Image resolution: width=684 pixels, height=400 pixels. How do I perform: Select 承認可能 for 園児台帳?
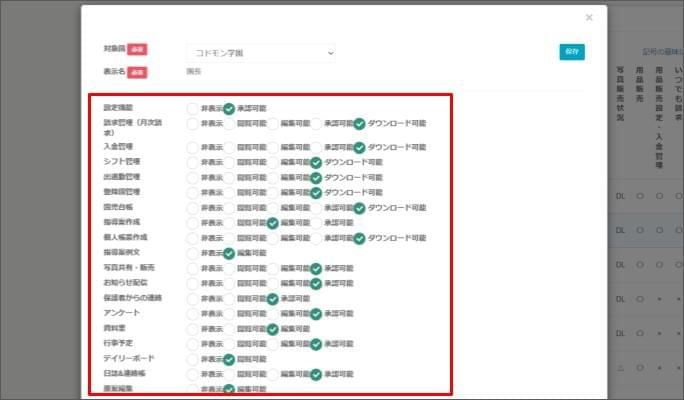(x=317, y=208)
